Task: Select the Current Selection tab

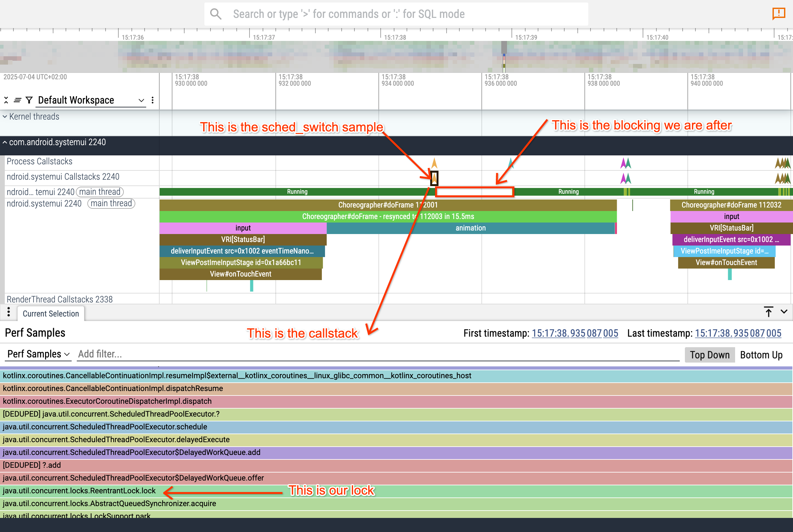Action: coord(50,314)
